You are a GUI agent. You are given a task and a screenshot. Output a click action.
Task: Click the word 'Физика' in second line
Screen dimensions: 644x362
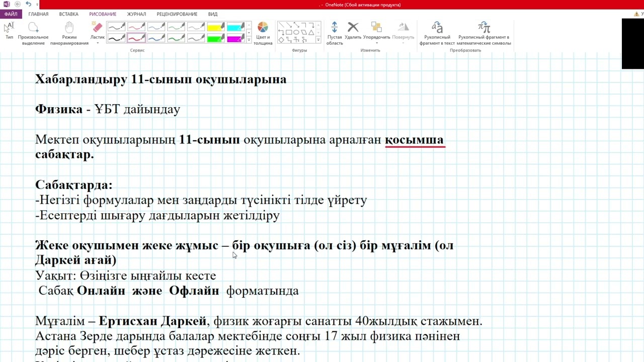point(59,110)
